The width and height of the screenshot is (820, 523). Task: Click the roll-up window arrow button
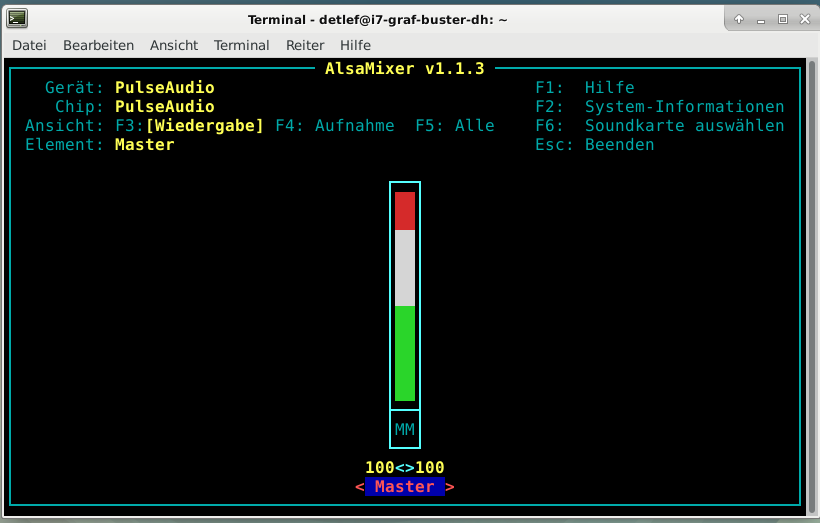click(x=738, y=19)
